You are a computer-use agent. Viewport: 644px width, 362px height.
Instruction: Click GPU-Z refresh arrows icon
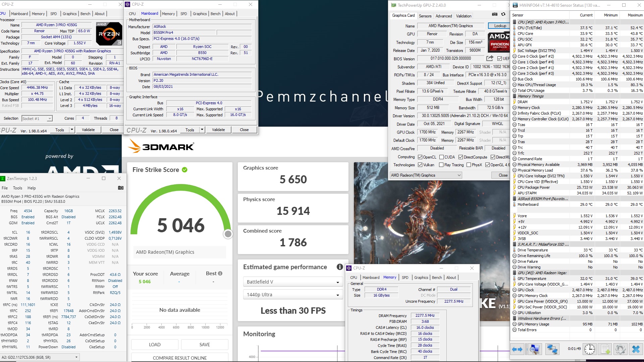coord(503,14)
